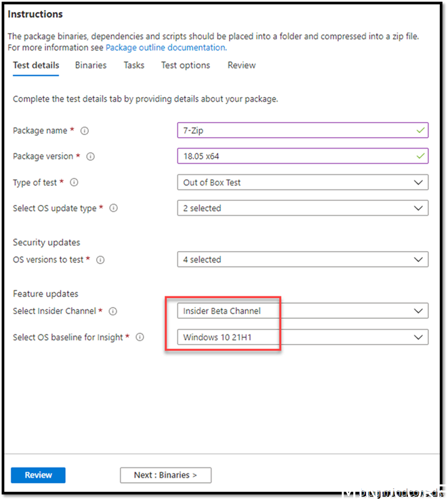
Task: Click the Next : Binaries button
Action: coord(165,475)
